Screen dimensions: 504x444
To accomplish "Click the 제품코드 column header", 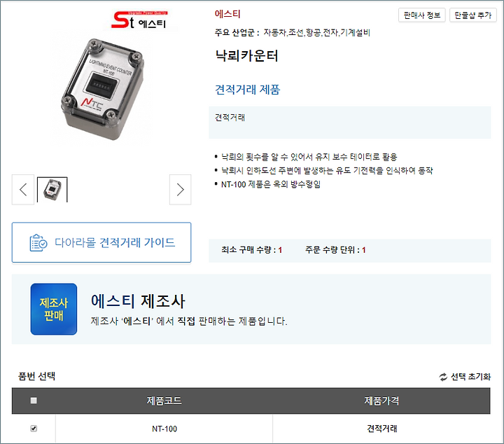I will coord(164,401).
